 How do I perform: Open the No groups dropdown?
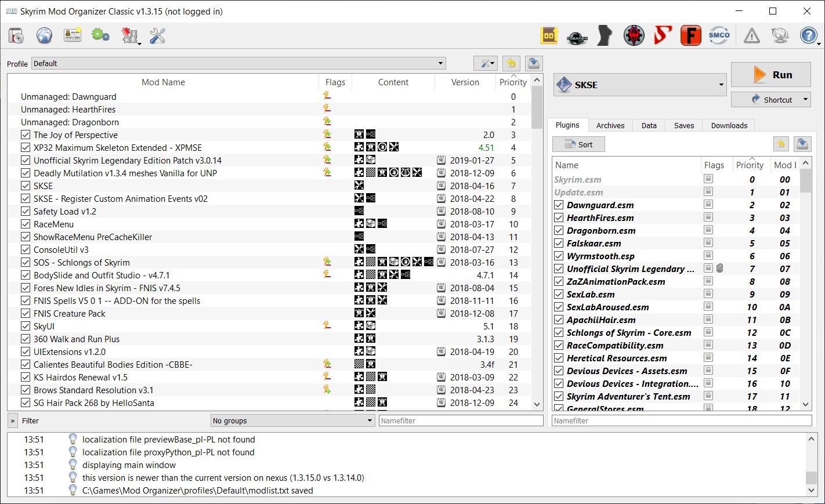(x=292, y=420)
